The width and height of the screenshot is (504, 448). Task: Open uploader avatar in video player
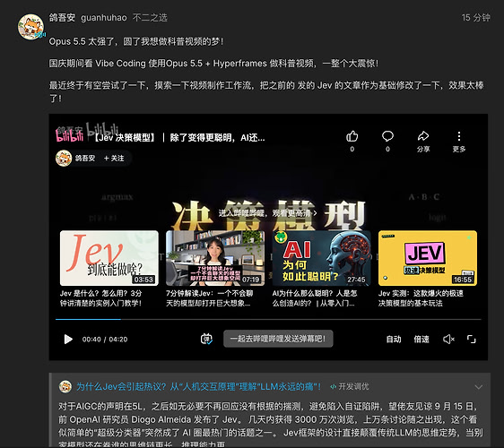pos(64,158)
